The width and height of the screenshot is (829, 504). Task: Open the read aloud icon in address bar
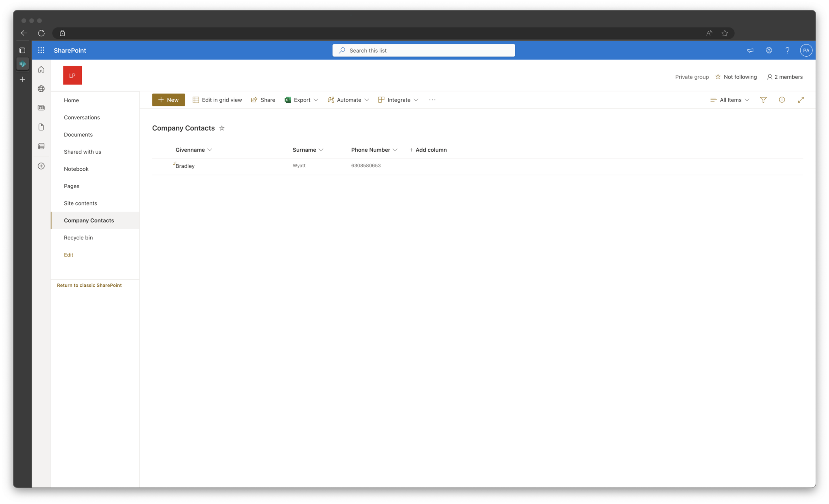[709, 33]
